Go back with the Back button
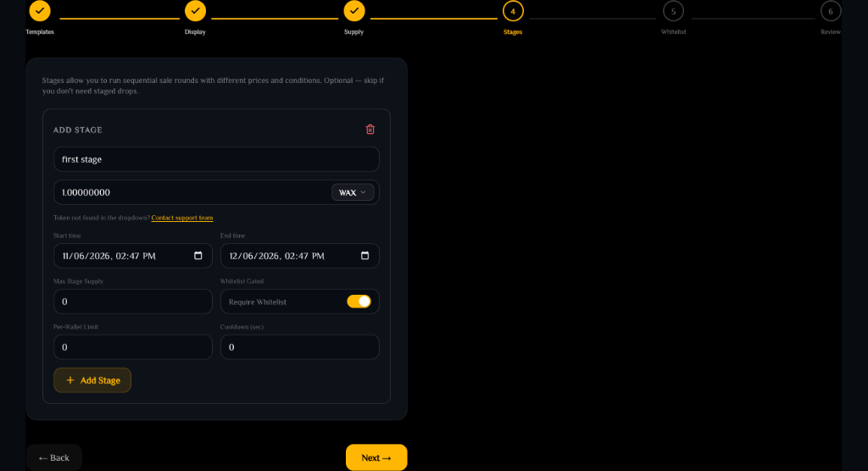The width and height of the screenshot is (868, 471). 54,457
